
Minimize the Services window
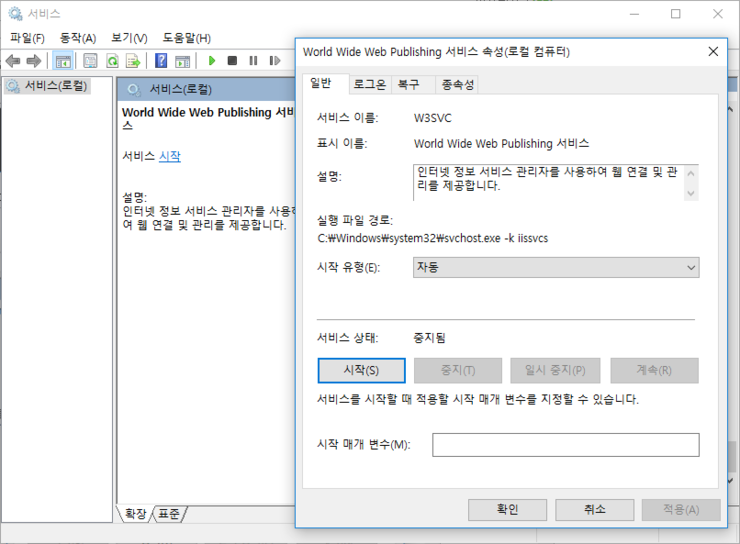pyautogui.click(x=634, y=14)
